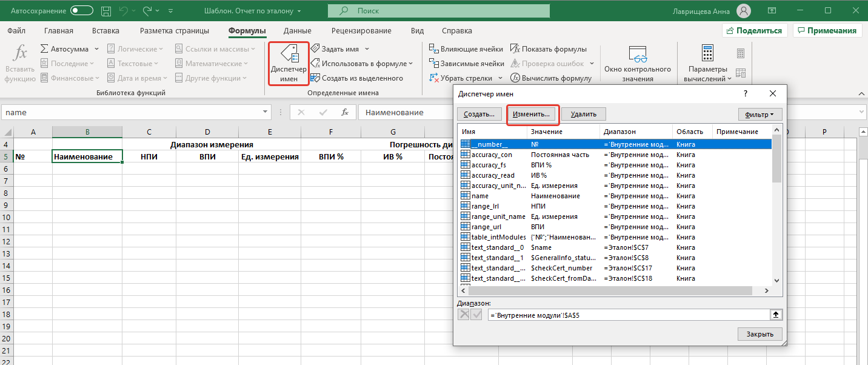Viewport: 868px width, 365px height.
Task: Open the Математические functions list
Action: pyautogui.click(x=211, y=64)
